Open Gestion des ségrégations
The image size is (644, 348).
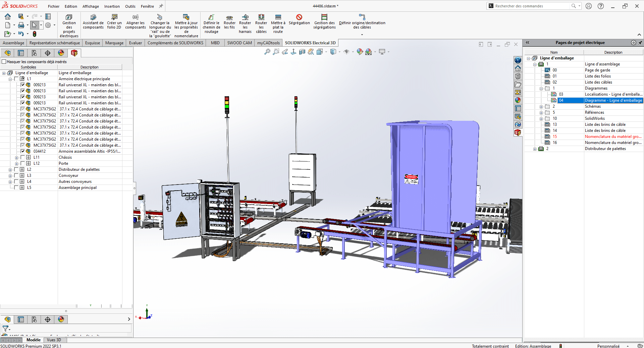click(x=324, y=21)
